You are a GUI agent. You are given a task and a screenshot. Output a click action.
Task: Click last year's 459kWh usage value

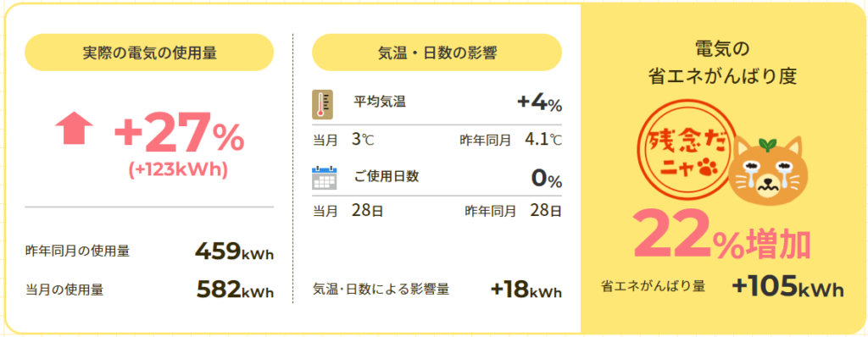[235, 251]
